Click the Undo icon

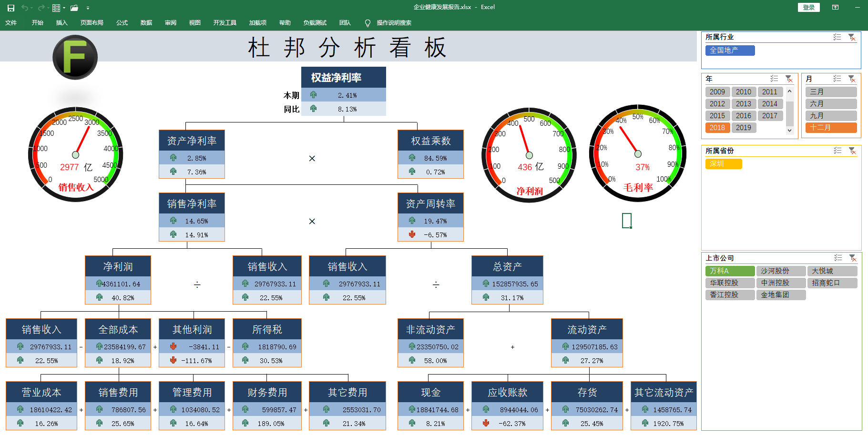pos(25,8)
